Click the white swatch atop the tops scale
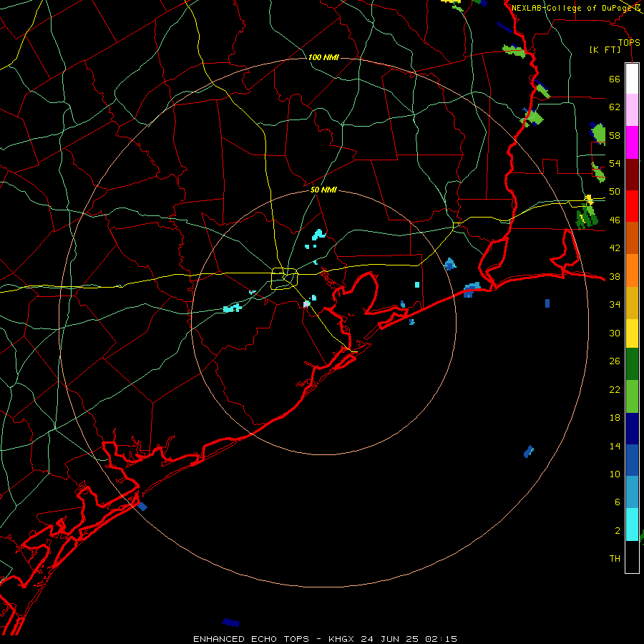This screenshot has width=644, height=644. click(x=632, y=79)
